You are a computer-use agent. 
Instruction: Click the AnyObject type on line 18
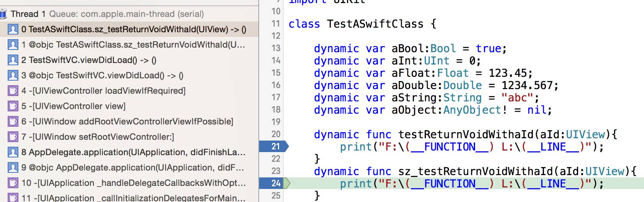pyautogui.click(x=472, y=110)
